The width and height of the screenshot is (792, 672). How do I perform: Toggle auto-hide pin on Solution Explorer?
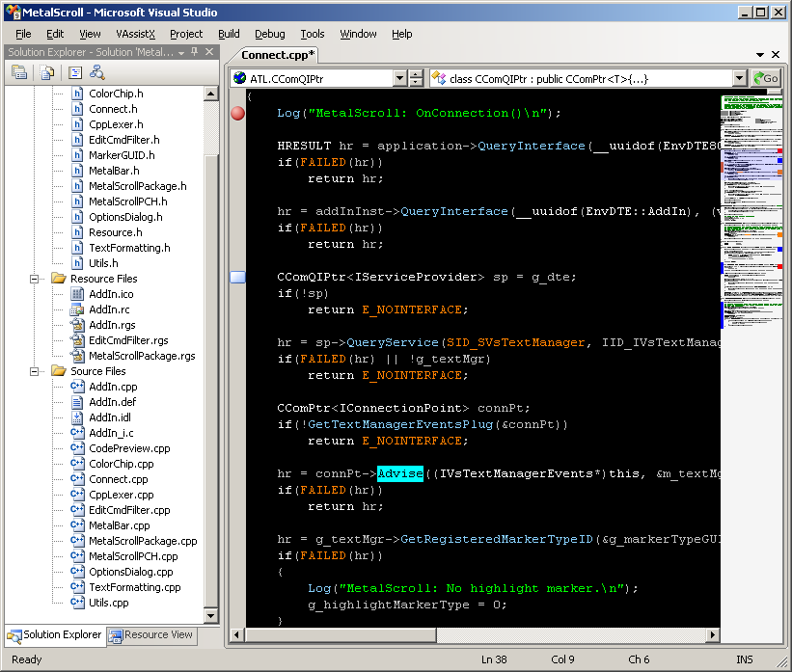pyautogui.click(x=195, y=51)
